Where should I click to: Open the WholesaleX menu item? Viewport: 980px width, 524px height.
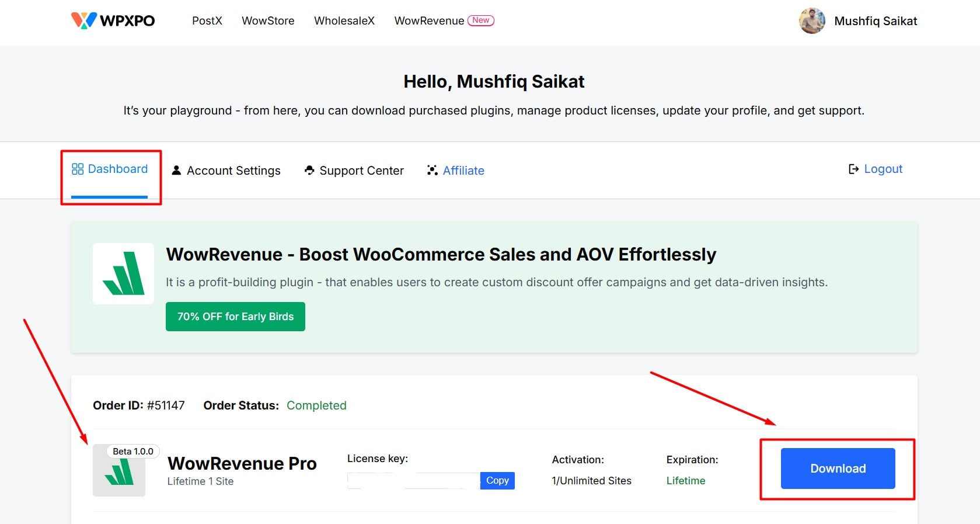pyautogui.click(x=344, y=20)
